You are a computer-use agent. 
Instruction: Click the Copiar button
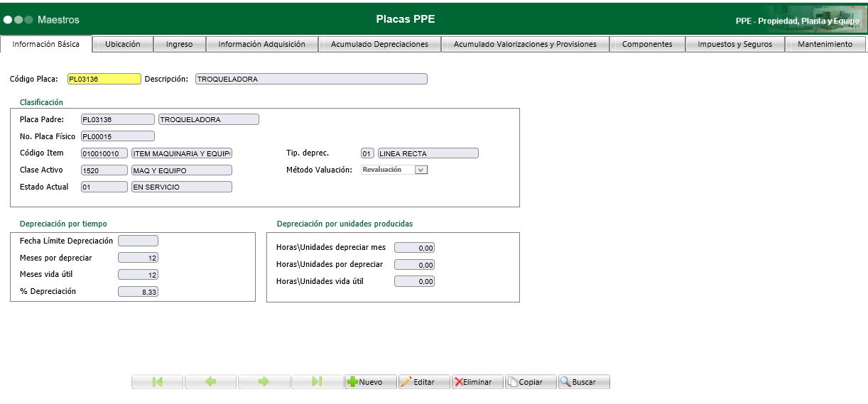click(x=531, y=382)
